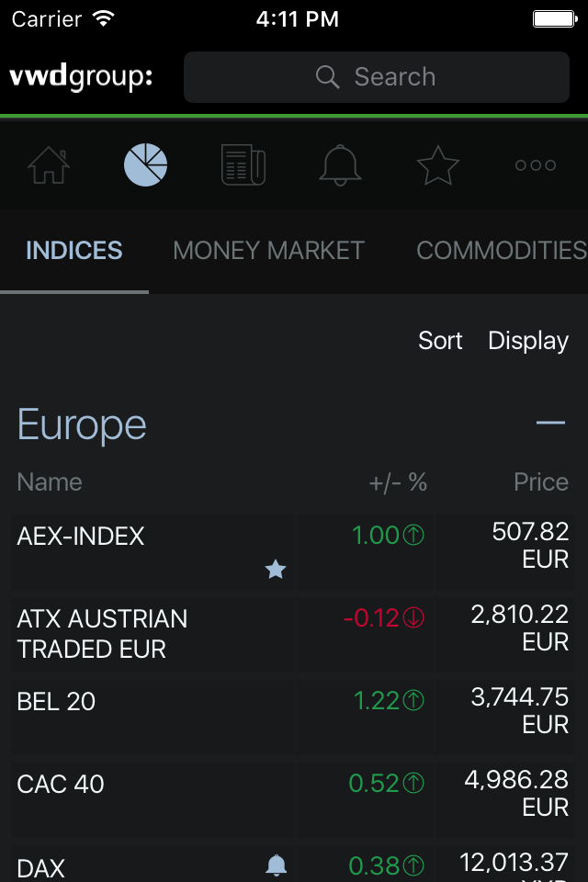This screenshot has height=882, width=588.
Task: Open the home icon in navigation bar
Action: click(x=49, y=165)
